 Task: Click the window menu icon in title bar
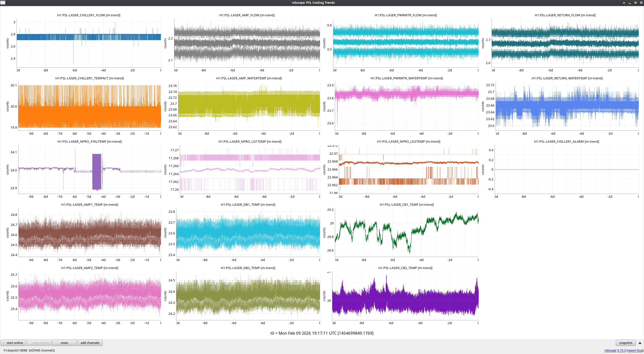click(3, 3)
